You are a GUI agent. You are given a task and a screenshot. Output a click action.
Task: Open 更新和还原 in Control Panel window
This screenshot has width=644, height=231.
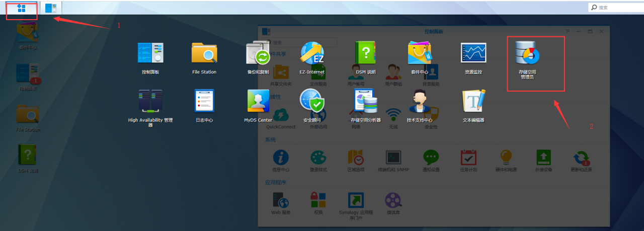[x=582, y=161]
